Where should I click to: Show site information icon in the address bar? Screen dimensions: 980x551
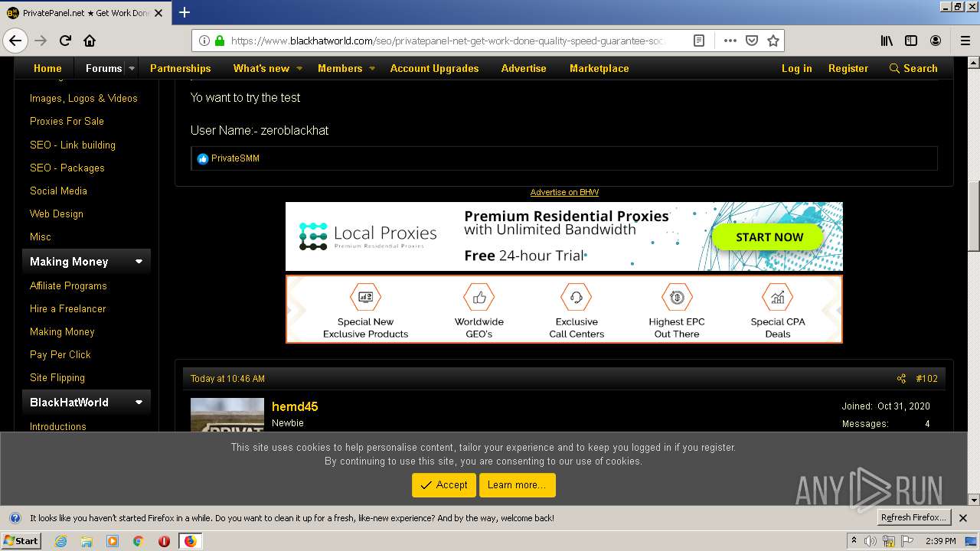coord(204,41)
